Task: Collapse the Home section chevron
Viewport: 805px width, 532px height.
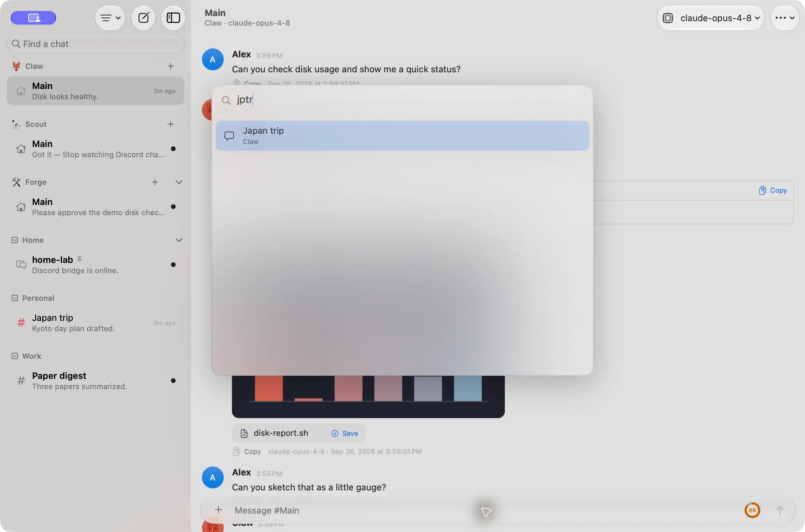Action: [179, 240]
